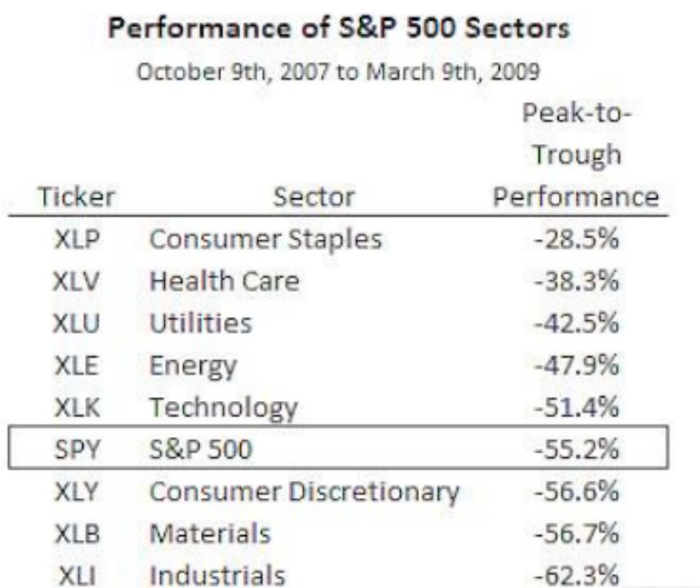The height and width of the screenshot is (588, 700).
Task: Select the Technology sector label
Action: pyautogui.click(x=223, y=408)
